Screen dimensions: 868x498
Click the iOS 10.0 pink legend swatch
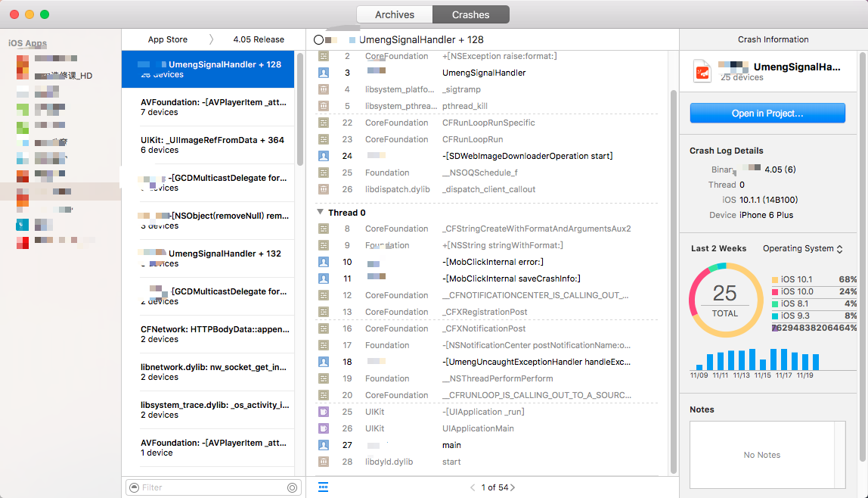click(775, 291)
